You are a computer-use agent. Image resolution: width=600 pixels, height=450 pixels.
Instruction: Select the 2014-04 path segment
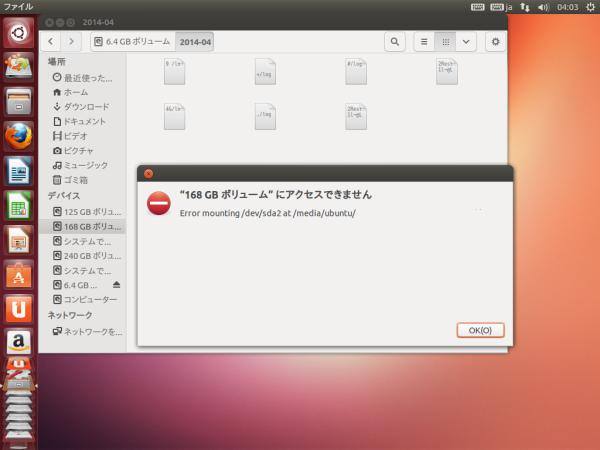[x=195, y=42]
